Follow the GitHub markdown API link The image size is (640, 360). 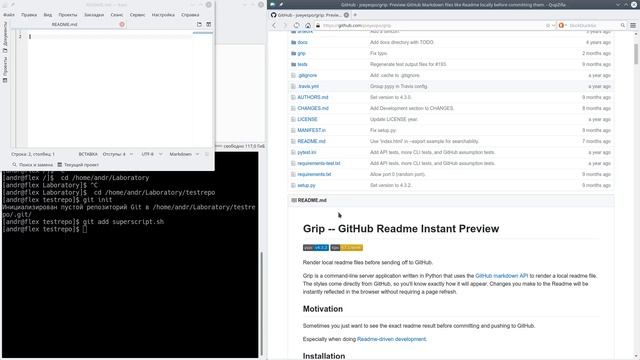tap(502, 276)
